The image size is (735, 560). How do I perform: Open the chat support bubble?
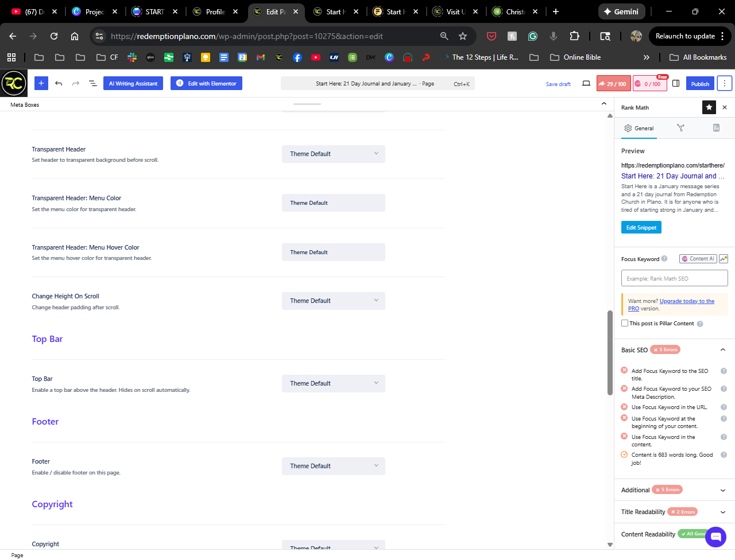coord(715,537)
